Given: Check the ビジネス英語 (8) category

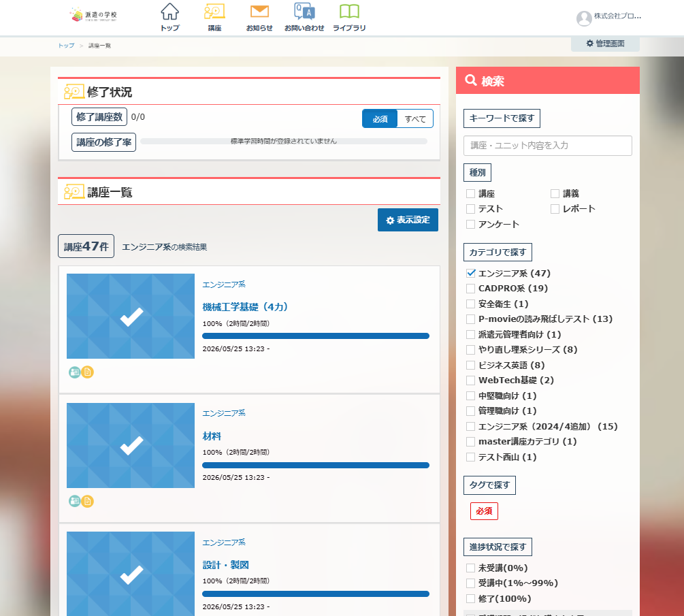Looking at the screenshot, I should [470, 365].
